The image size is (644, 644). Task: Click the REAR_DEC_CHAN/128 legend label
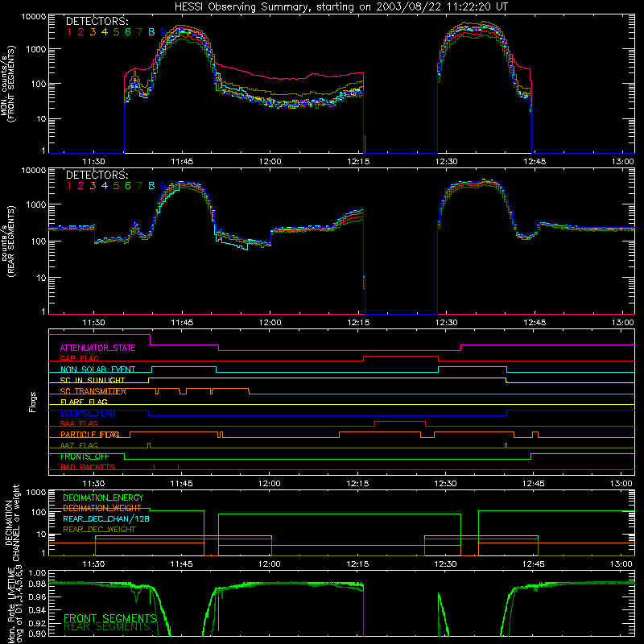tap(106, 519)
